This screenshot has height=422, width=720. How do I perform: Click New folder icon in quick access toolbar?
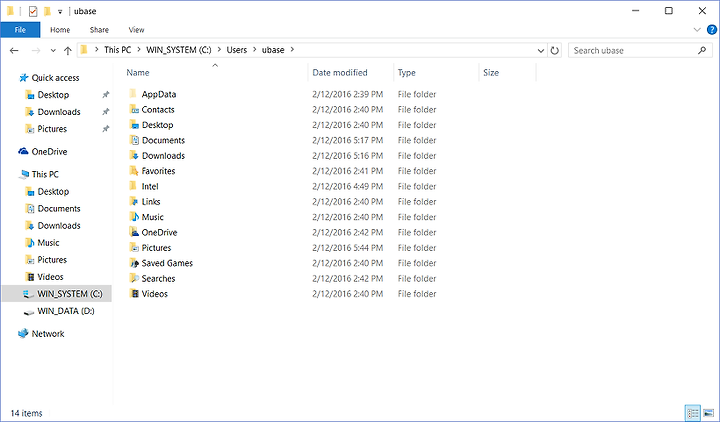pyautogui.click(x=47, y=11)
